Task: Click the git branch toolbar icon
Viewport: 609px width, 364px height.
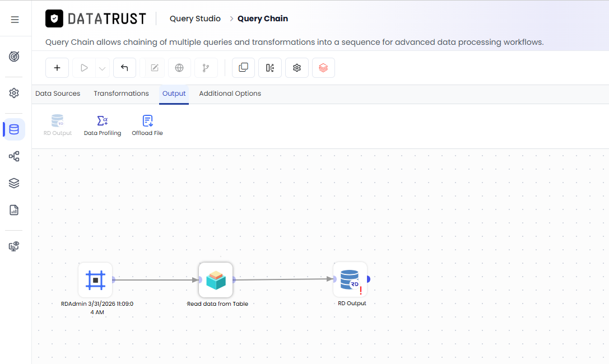Action: coord(206,68)
